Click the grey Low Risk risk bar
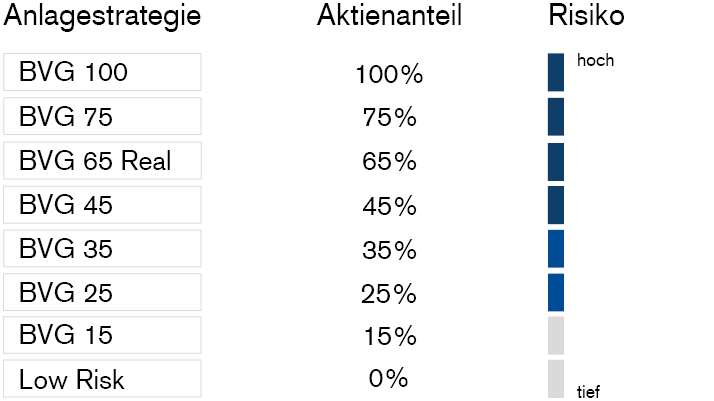The image size is (714, 401). (556, 379)
